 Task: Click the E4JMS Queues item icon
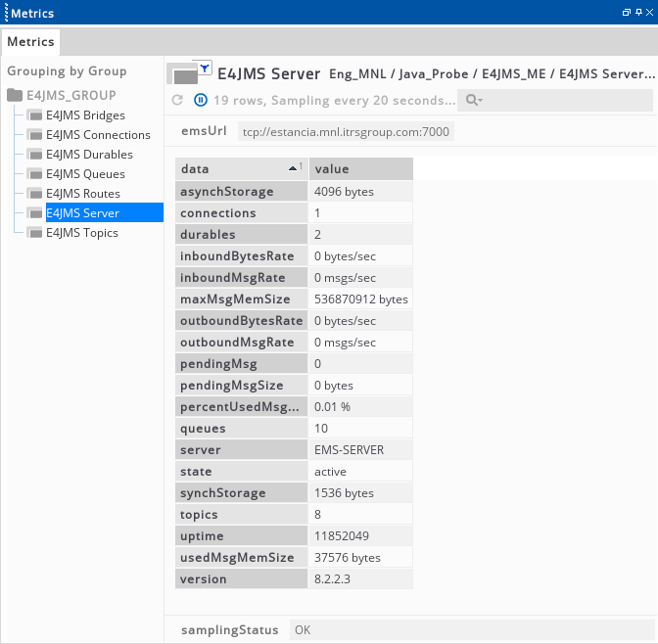coord(34,174)
